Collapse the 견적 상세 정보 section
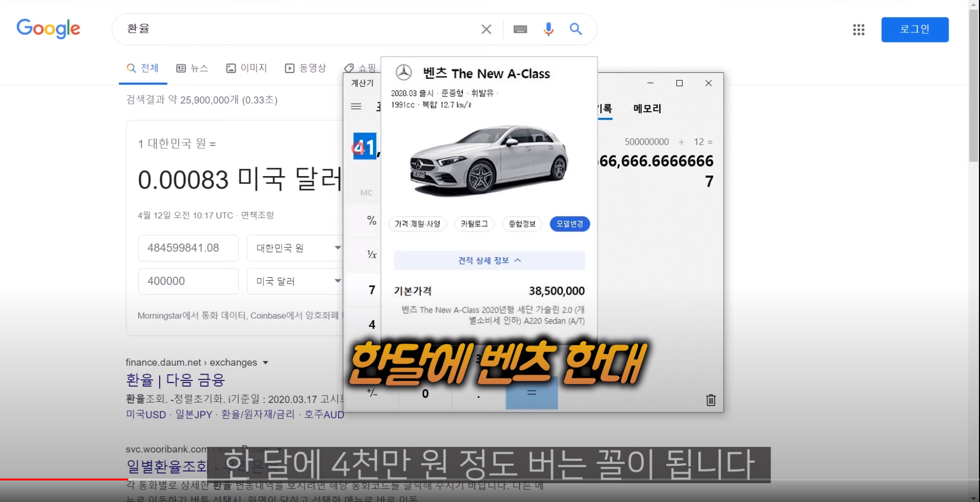Screen dimensions: 980x502 coord(489,260)
